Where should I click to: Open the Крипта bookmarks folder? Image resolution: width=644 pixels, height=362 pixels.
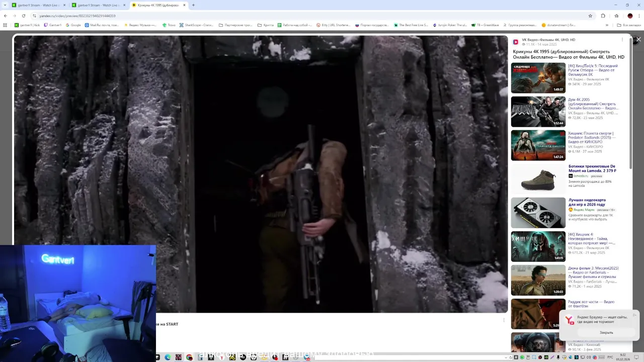(266, 25)
